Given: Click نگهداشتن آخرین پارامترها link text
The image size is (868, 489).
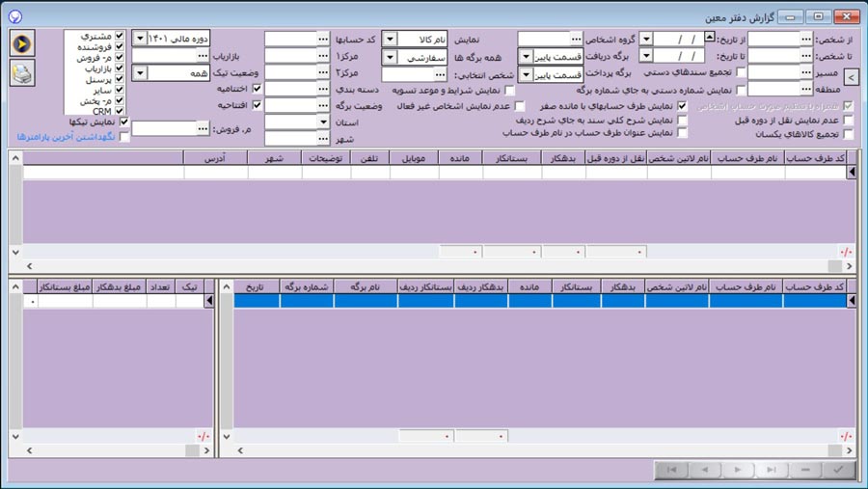Looking at the screenshot, I should click(68, 137).
